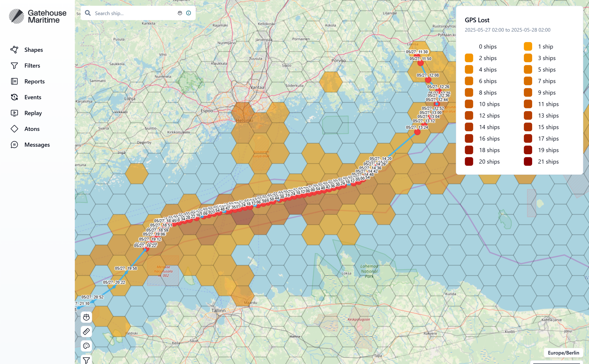Click red track point at 05/27, 11:50

tap(420, 63)
